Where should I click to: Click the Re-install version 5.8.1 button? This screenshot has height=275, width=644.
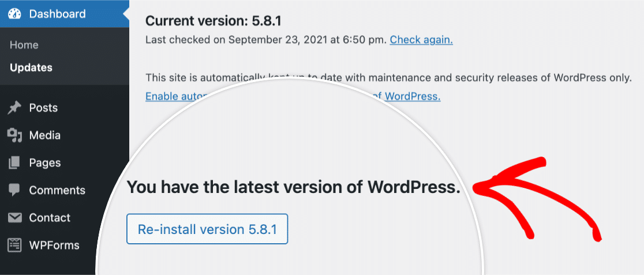click(207, 229)
